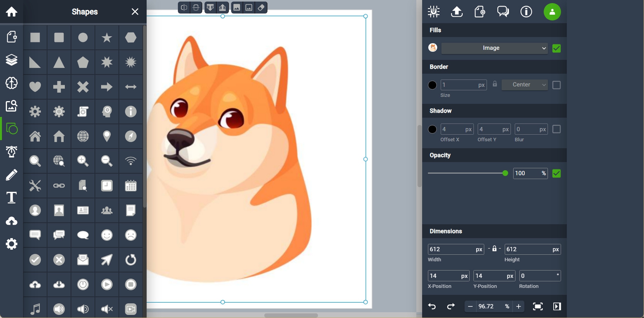Expand the border Center alignment dropdown
The width and height of the screenshot is (644, 318).
(524, 85)
